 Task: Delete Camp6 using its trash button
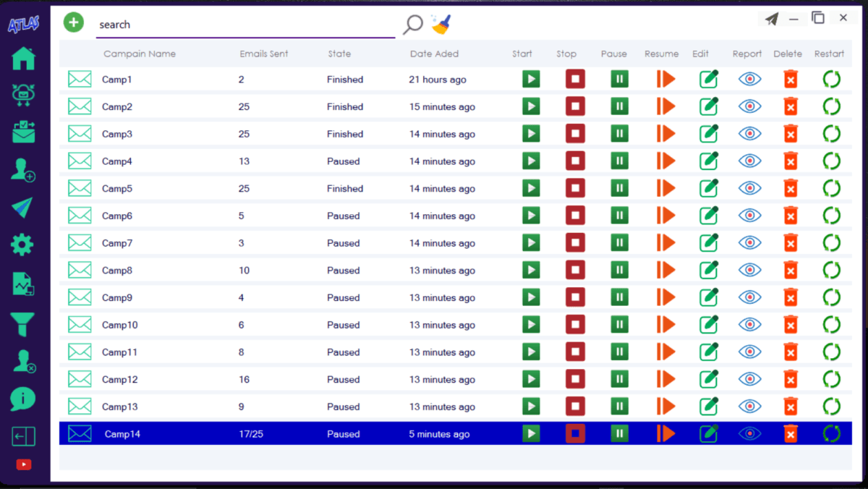[790, 216]
